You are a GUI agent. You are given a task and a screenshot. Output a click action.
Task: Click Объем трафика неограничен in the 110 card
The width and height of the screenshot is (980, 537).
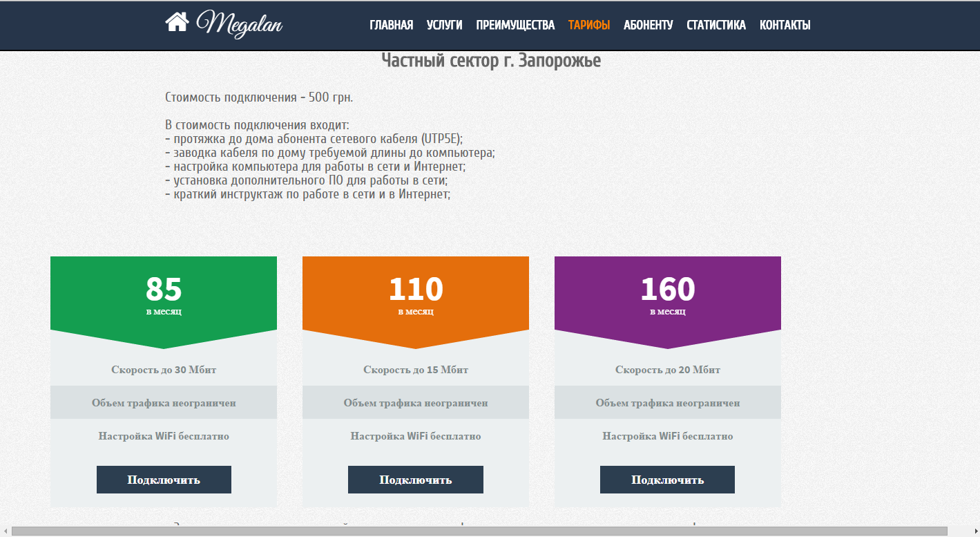[416, 403]
